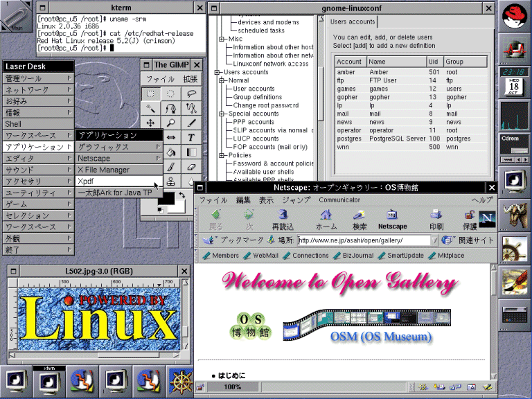532x399 pixels.
Task: Click the Shell entry in Laser Desk menu
Action: [38, 124]
